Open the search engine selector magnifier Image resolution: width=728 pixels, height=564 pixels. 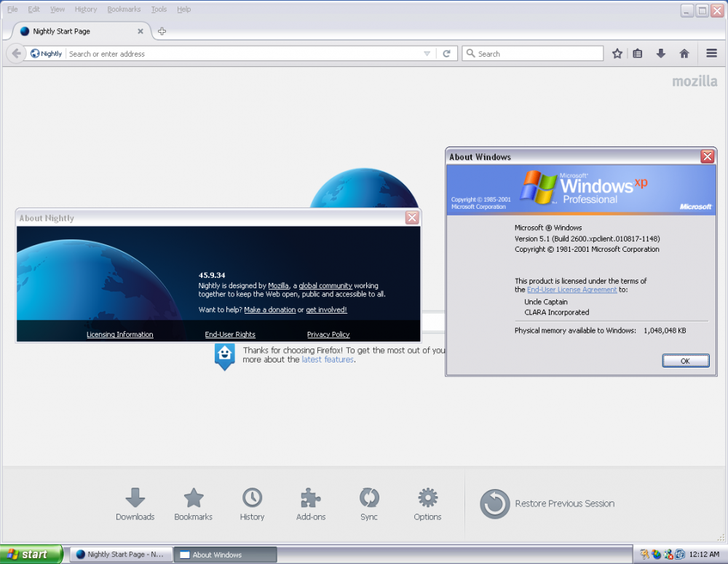click(470, 53)
